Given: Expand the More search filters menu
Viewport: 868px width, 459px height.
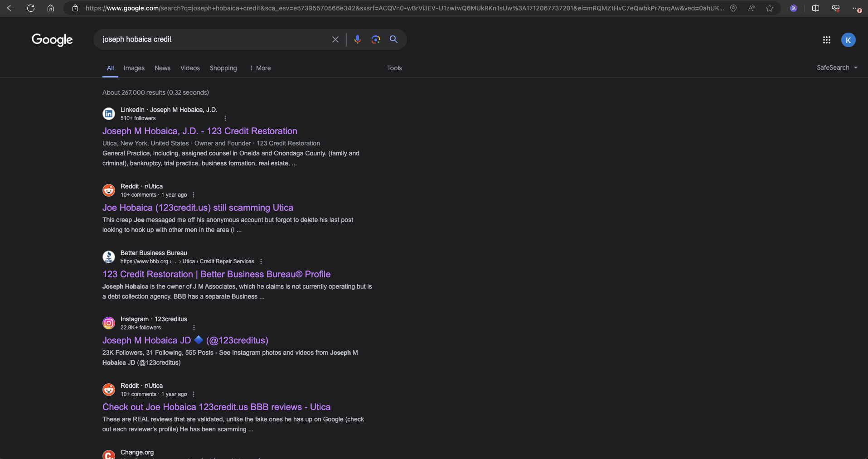Looking at the screenshot, I should click(x=260, y=68).
